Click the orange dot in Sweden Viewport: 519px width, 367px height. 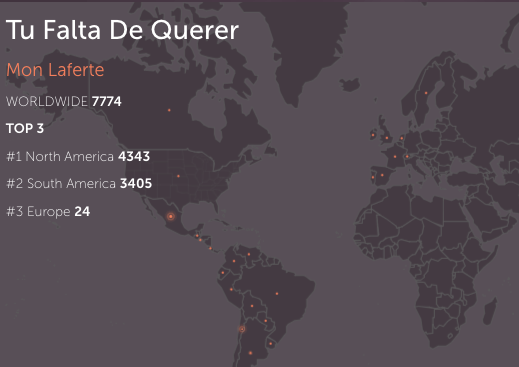pos(426,93)
